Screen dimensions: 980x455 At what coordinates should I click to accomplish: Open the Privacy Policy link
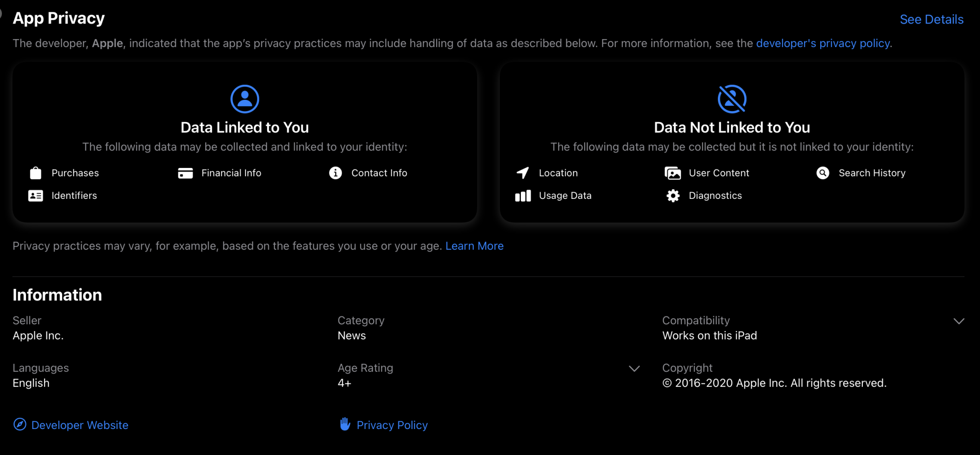point(392,425)
